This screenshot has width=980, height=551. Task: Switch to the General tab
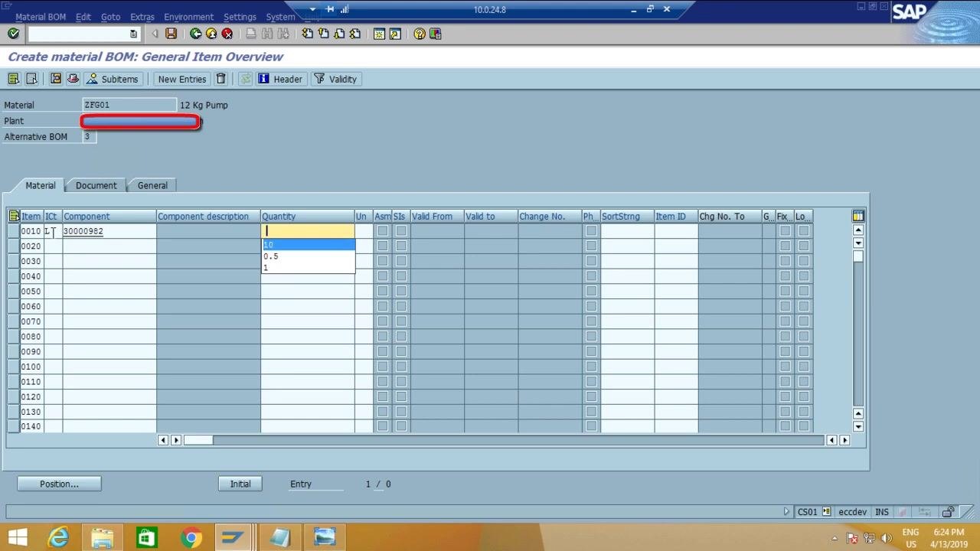[x=152, y=185]
